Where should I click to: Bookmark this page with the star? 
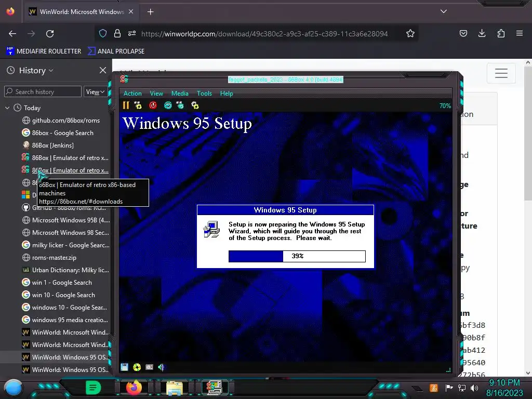pyautogui.click(x=410, y=33)
